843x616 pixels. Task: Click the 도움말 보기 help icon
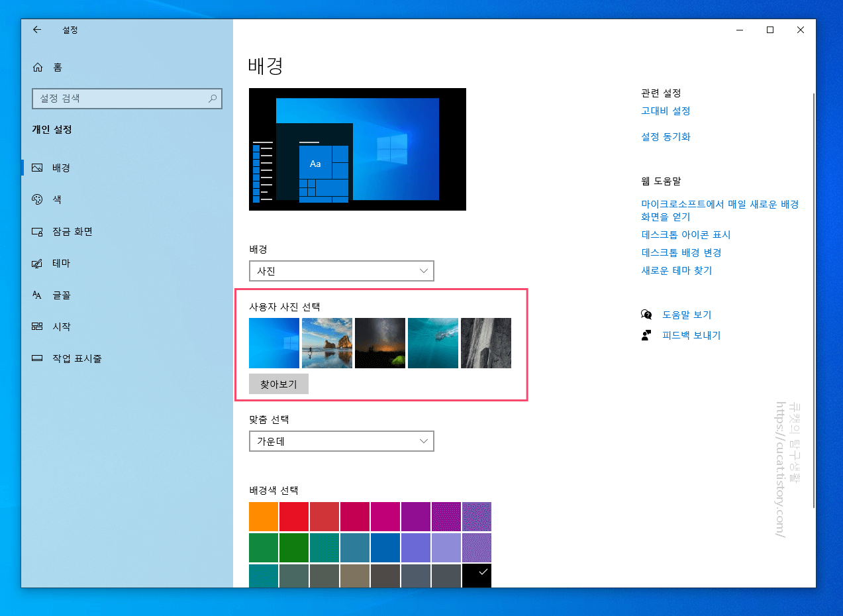[x=646, y=315]
